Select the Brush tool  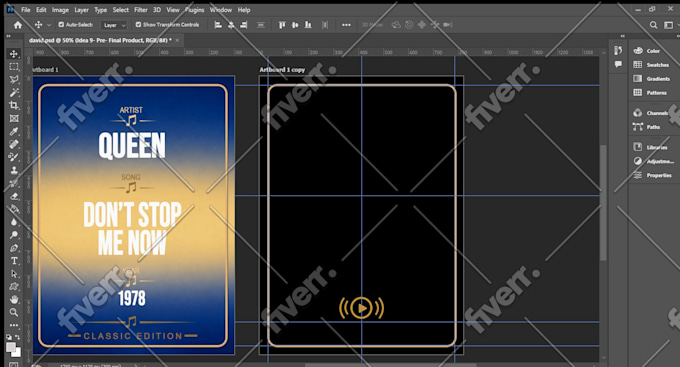(x=14, y=157)
